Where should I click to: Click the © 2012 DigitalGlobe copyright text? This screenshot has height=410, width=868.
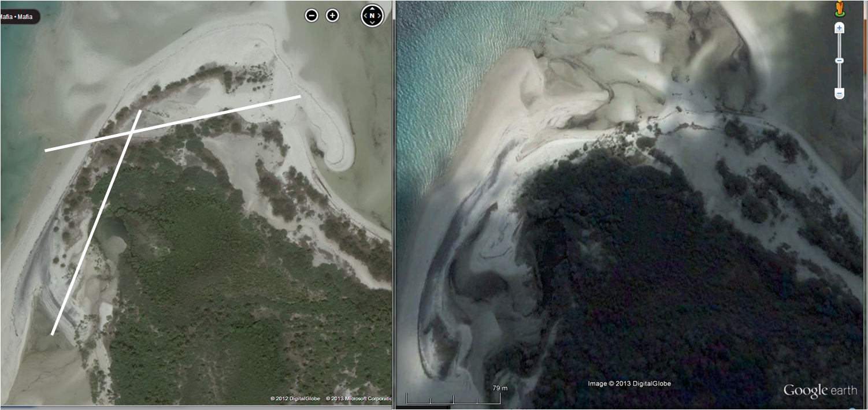295,398
